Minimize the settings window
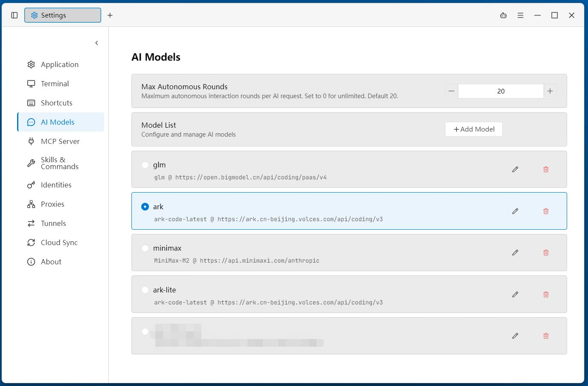This screenshot has width=588, height=386. 538,15
